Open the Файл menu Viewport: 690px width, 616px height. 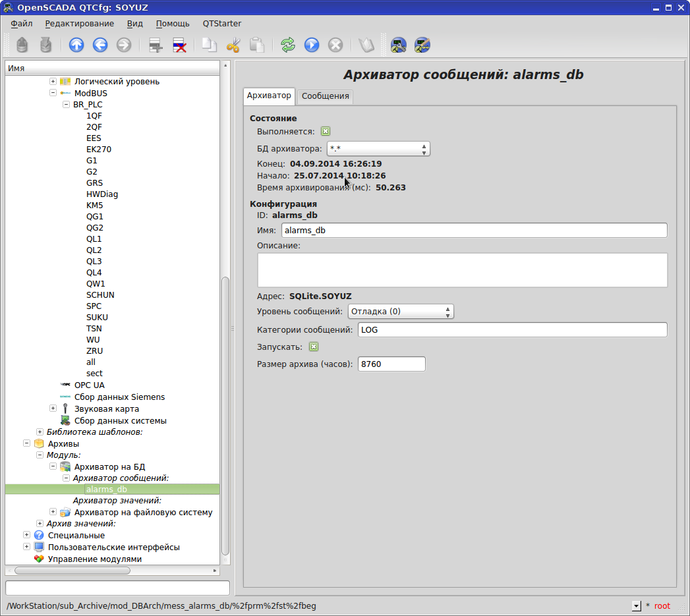pyautogui.click(x=22, y=23)
